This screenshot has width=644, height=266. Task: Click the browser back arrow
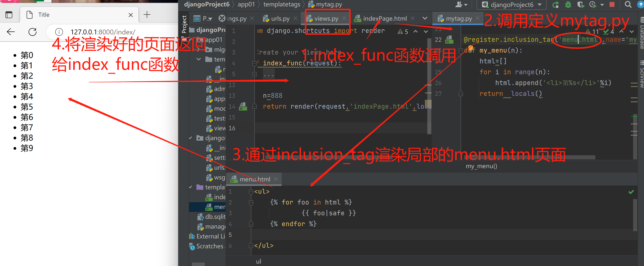click(11, 32)
